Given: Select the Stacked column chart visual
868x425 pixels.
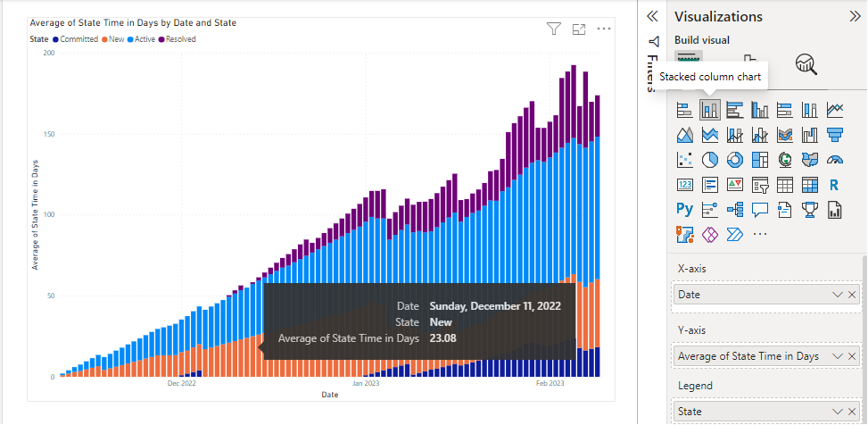Looking at the screenshot, I should 710,110.
